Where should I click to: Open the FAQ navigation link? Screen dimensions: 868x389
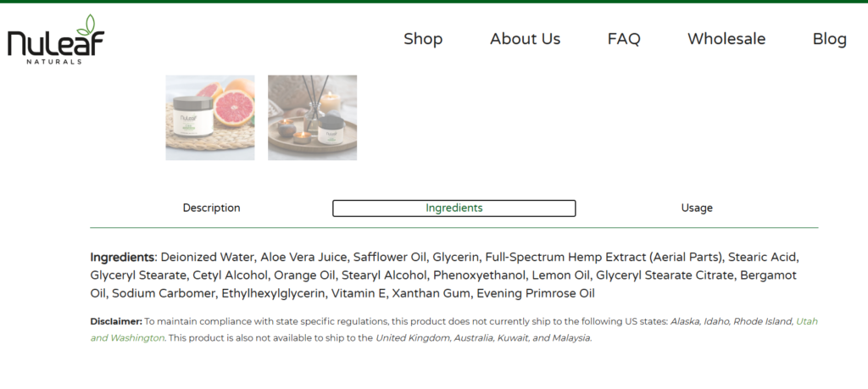point(624,39)
